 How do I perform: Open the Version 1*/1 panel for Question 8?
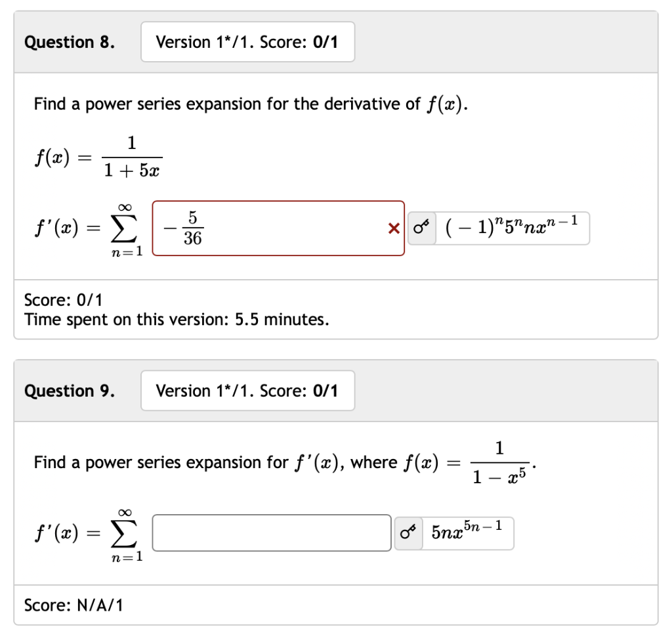pyautogui.click(x=247, y=41)
